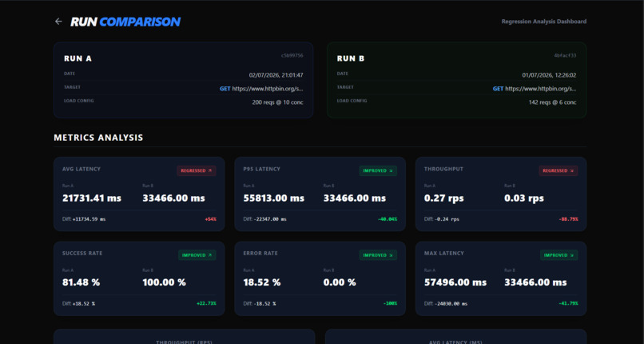Click IMPROVED badge on Error Rate card
Image resolution: width=644 pixels, height=344 pixels.
coord(378,255)
